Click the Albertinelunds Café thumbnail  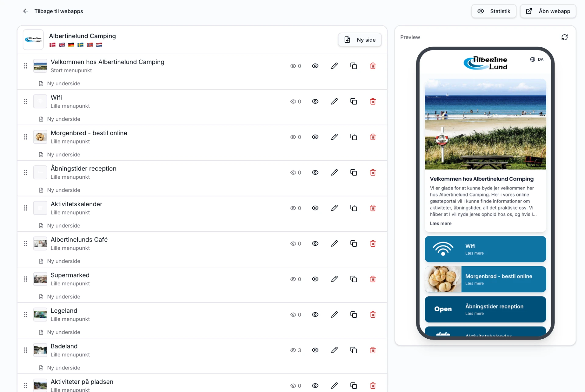tap(40, 244)
